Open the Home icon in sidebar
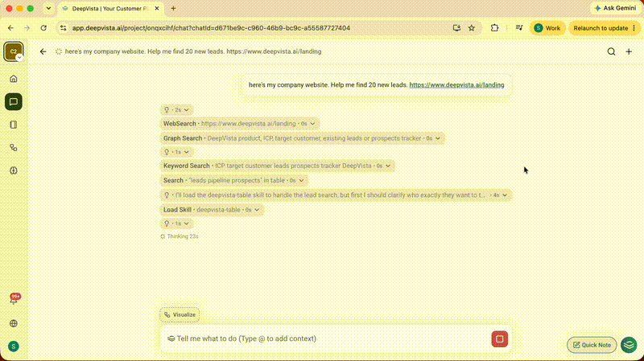 pyautogui.click(x=14, y=79)
